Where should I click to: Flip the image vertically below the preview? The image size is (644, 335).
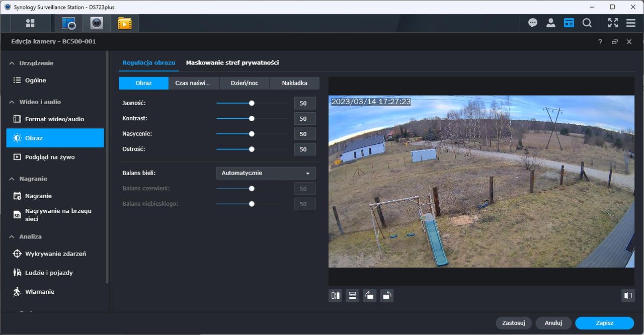coord(353,296)
